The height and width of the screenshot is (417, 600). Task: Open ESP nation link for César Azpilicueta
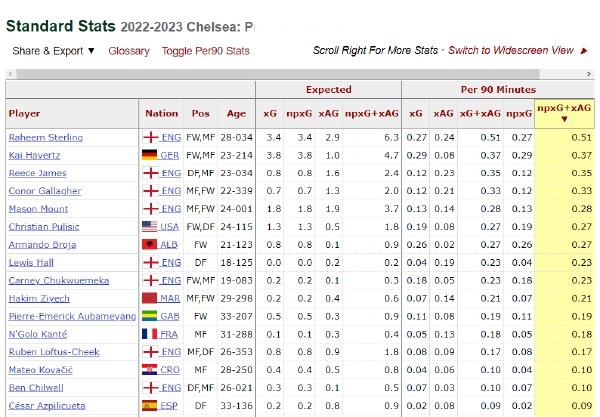click(169, 406)
